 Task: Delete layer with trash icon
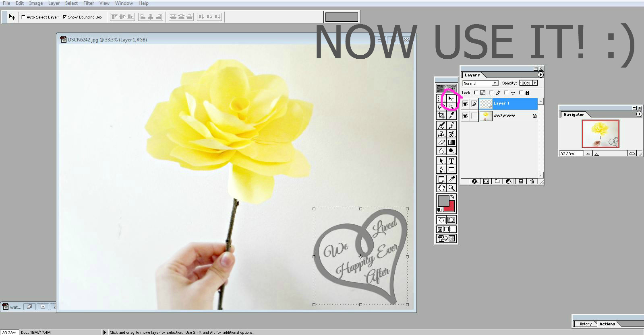click(x=532, y=181)
